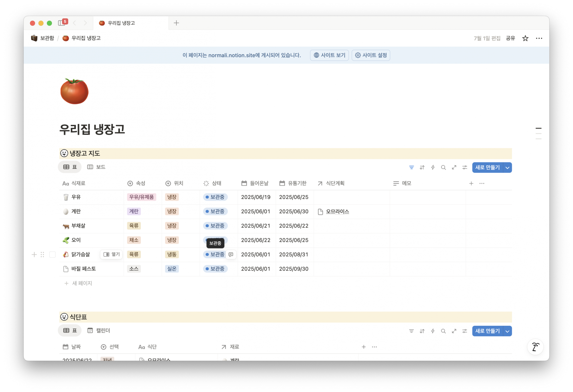Click the 사이트 보기 button

pyautogui.click(x=329, y=55)
